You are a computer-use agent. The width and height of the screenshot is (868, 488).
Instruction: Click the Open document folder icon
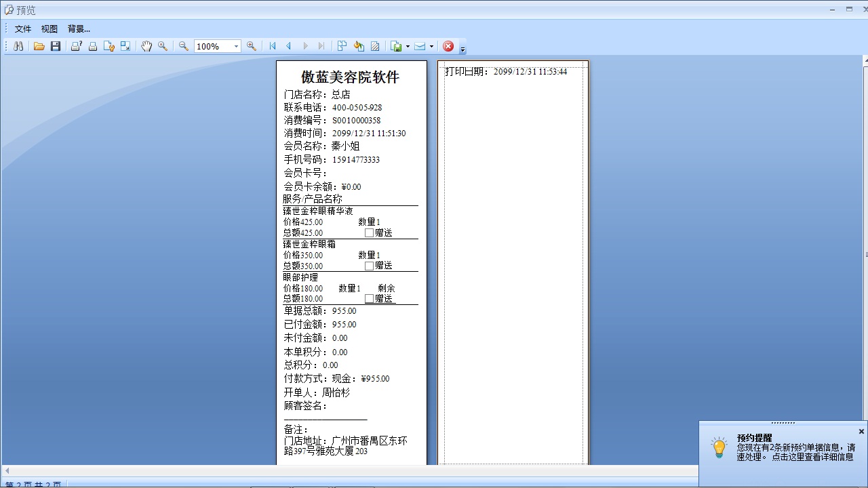pos(39,46)
